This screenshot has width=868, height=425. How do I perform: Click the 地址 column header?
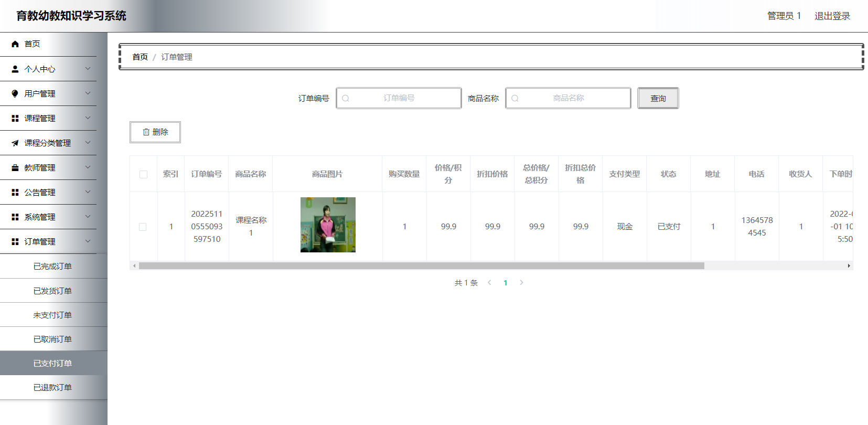pyautogui.click(x=713, y=174)
